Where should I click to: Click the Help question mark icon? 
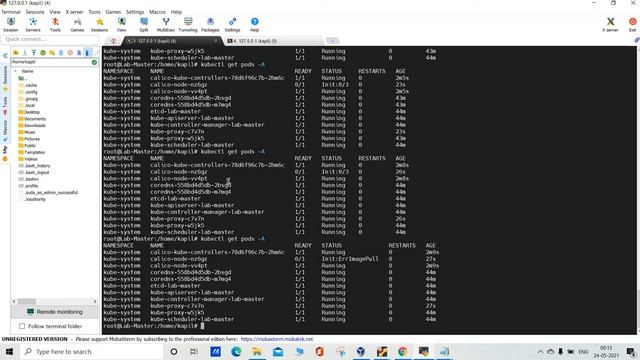(x=255, y=24)
